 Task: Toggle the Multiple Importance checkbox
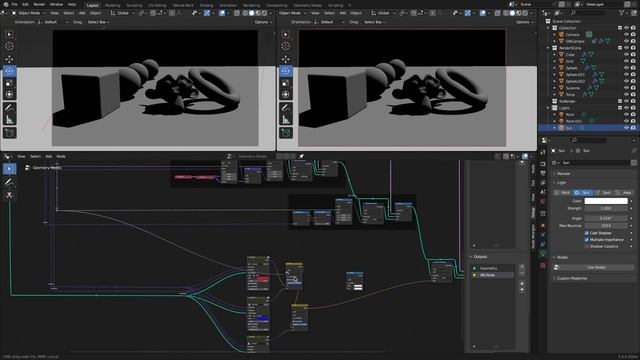coord(587,240)
